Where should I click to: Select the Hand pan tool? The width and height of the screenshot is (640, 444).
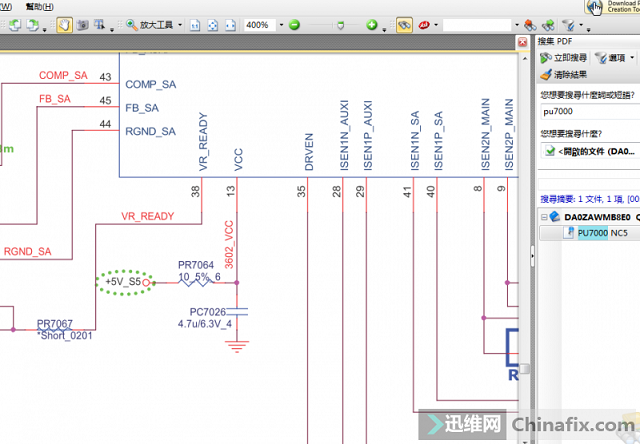pyautogui.click(x=63, y=24)
